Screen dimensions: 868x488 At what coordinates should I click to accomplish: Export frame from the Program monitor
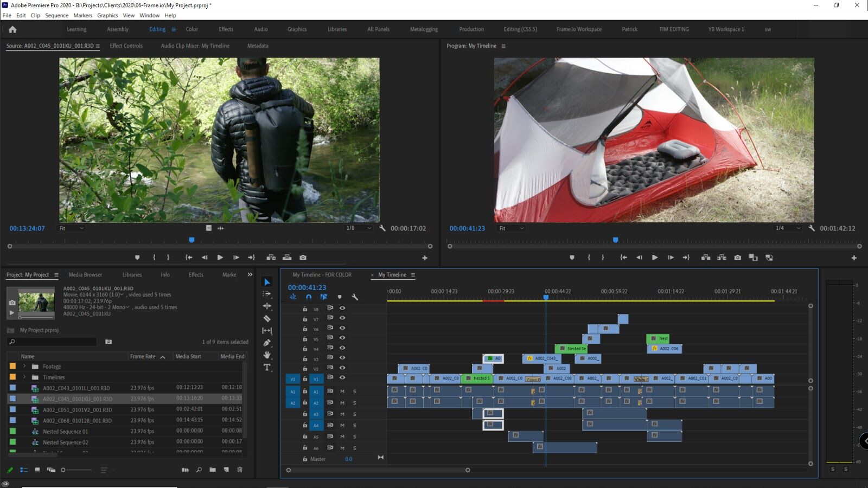coord(738,258)
